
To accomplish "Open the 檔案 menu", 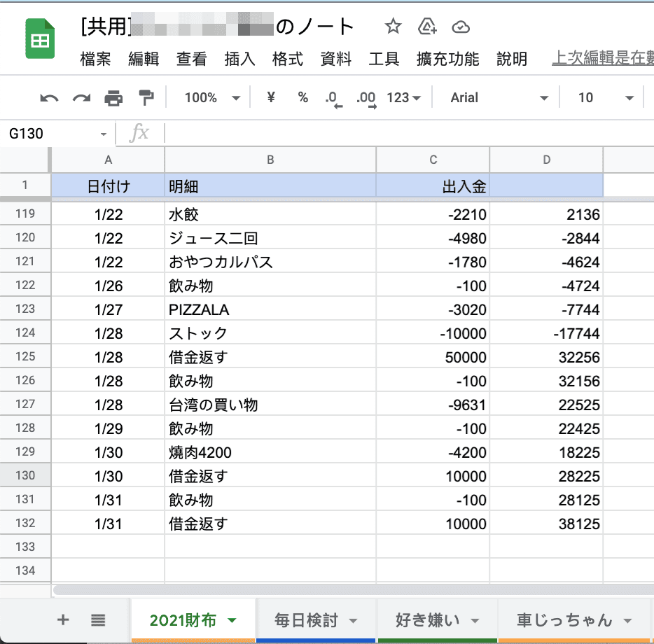I will click(95, 59).
